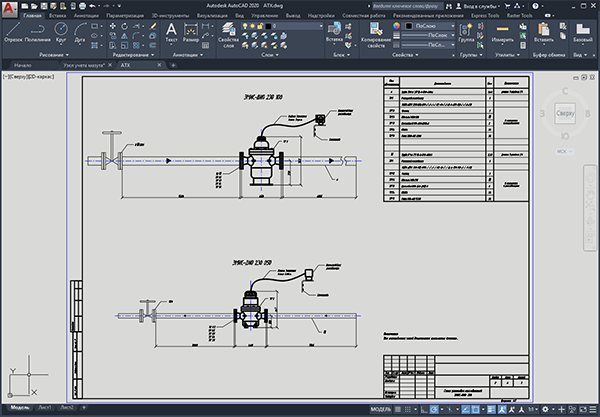The image size is (600, 417).
Task: Click the Размер dimension tool
Action: click(x=191, y=32)
